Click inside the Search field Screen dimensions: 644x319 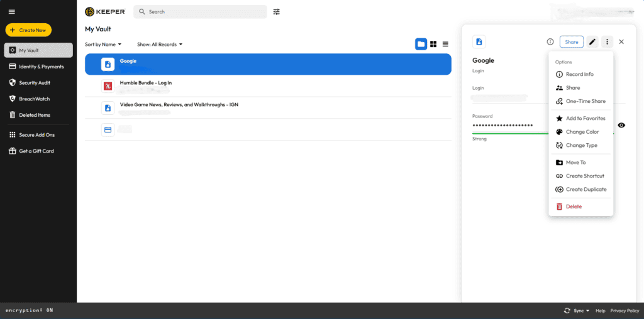coord(200,12)
